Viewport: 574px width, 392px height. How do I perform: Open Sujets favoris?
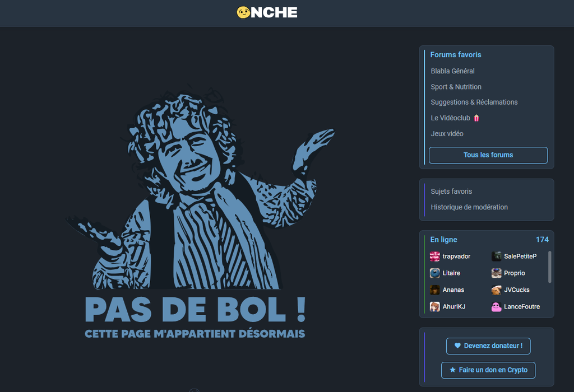pos(451,192)
